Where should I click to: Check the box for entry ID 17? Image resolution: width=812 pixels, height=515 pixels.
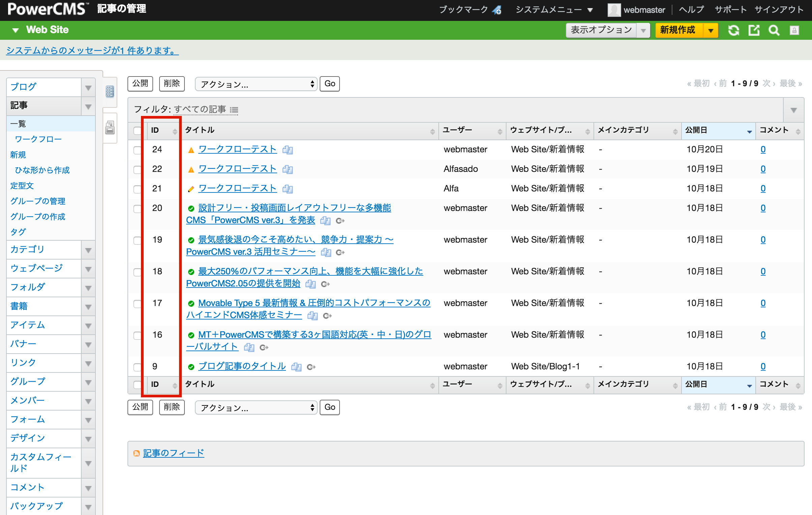tap(137, 304)
